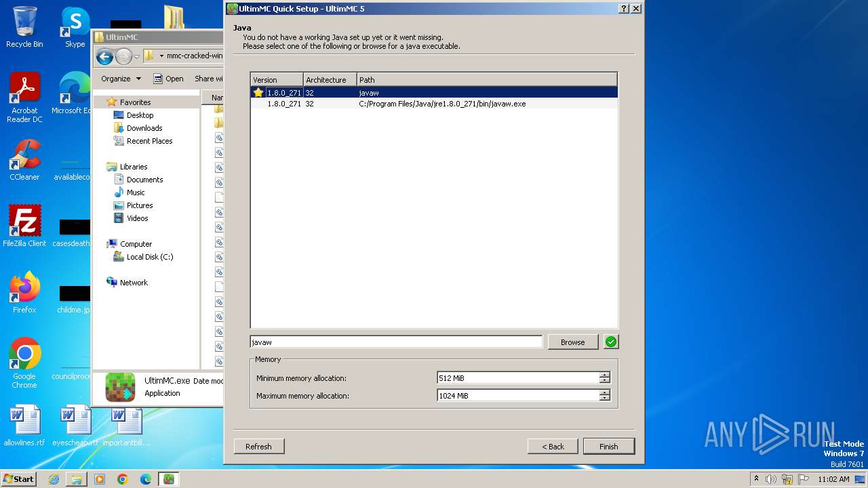Click the green Java test checkmark icon
The height and width of the screenshot is (488, 868).
611,342
